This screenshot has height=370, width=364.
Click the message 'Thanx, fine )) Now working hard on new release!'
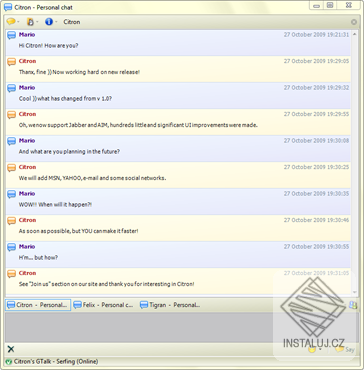click(x=79, y=72)
